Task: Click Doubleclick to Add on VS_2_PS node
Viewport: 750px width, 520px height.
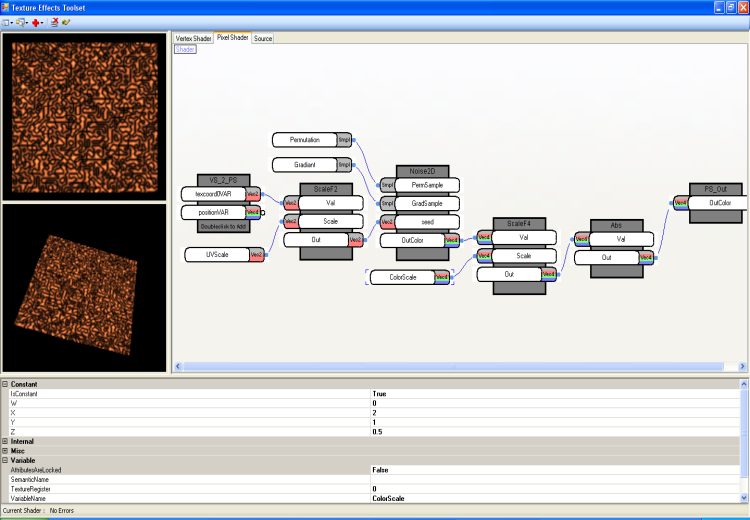Action: pyautogui.click(x=221, y=227)
